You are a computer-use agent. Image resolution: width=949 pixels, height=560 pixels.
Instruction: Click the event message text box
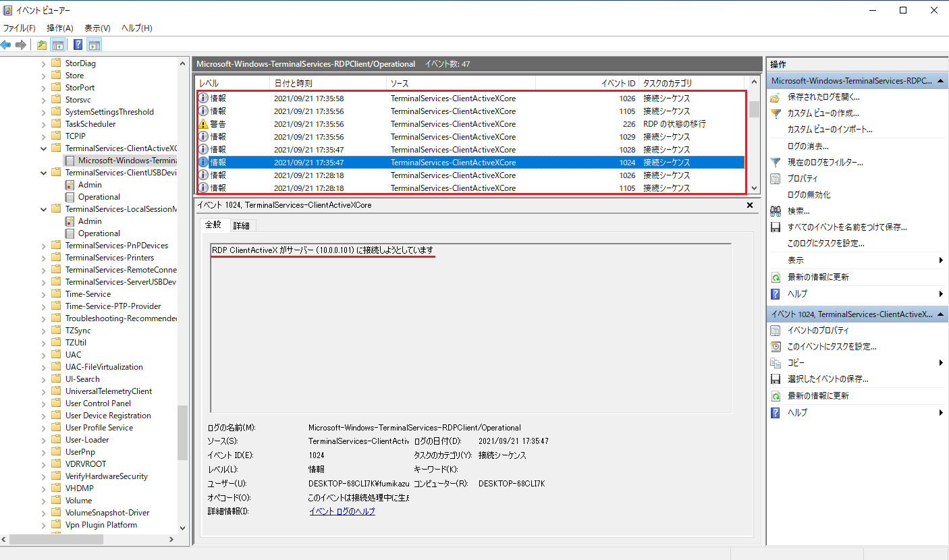pyautogui.click(x=471, y=328)
